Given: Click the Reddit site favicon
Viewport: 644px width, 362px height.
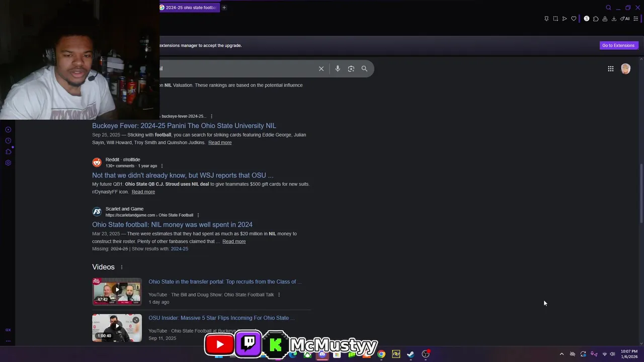Looking at the screenshot, I should (x=97, y=162).
